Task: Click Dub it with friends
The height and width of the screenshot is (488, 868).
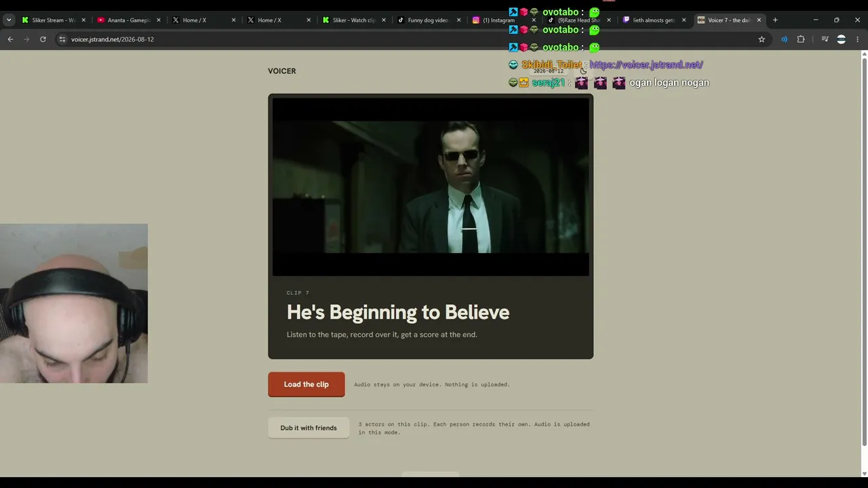Action: pyautogui.click(x=309, y=428)
